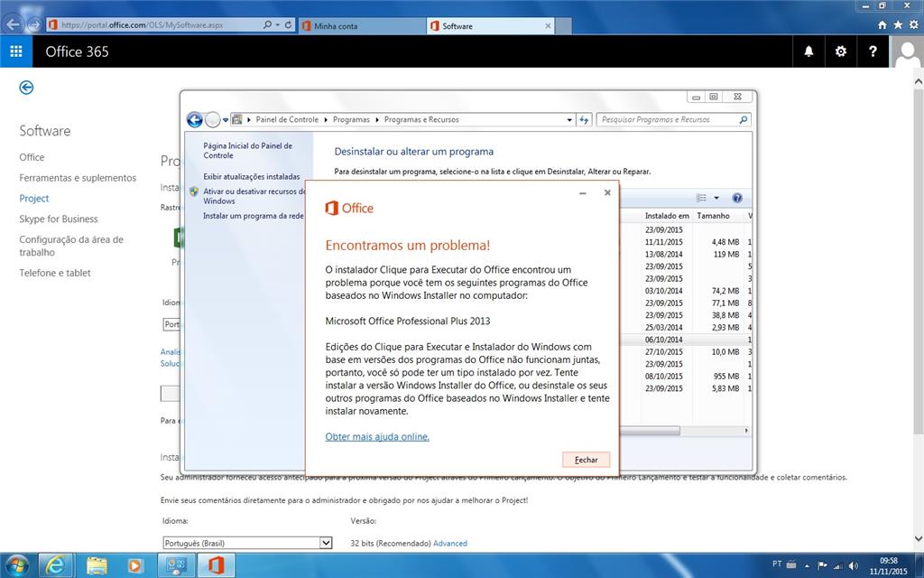Open the Office 365 help question mark
Screen dimensions: 924x578
tap(873, 51)
